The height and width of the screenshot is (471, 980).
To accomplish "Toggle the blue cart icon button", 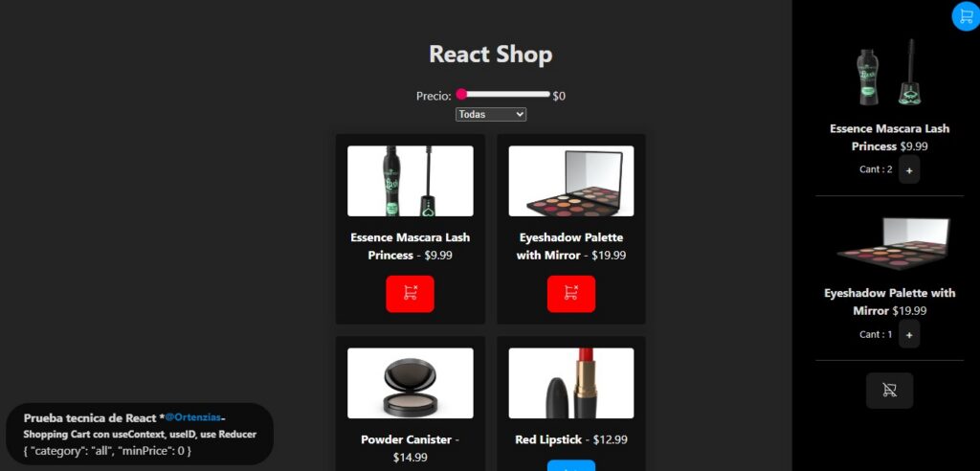I will [x=966, y=16].
